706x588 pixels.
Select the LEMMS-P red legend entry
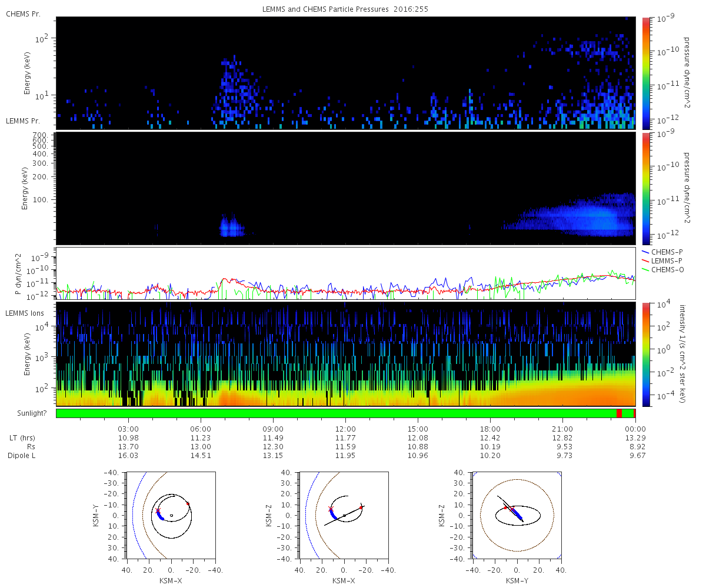[x=664, y=260]
